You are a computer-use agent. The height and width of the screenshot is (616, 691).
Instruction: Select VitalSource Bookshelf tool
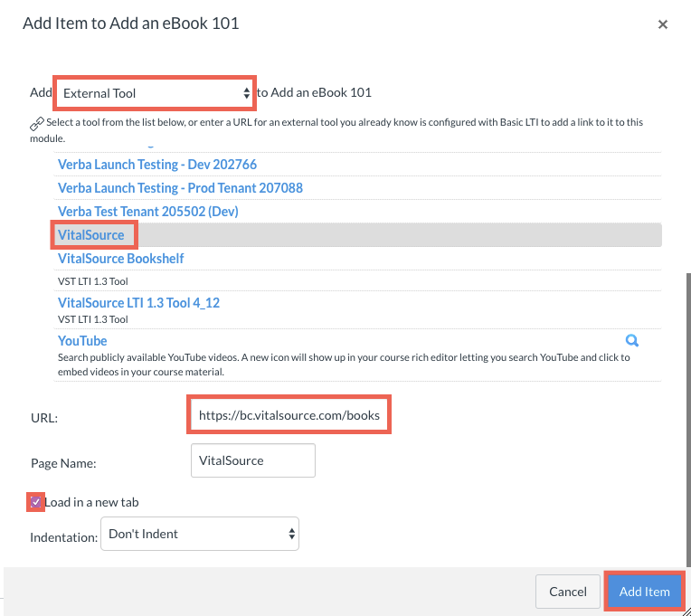pyautogui.click(x=121, y=258)
